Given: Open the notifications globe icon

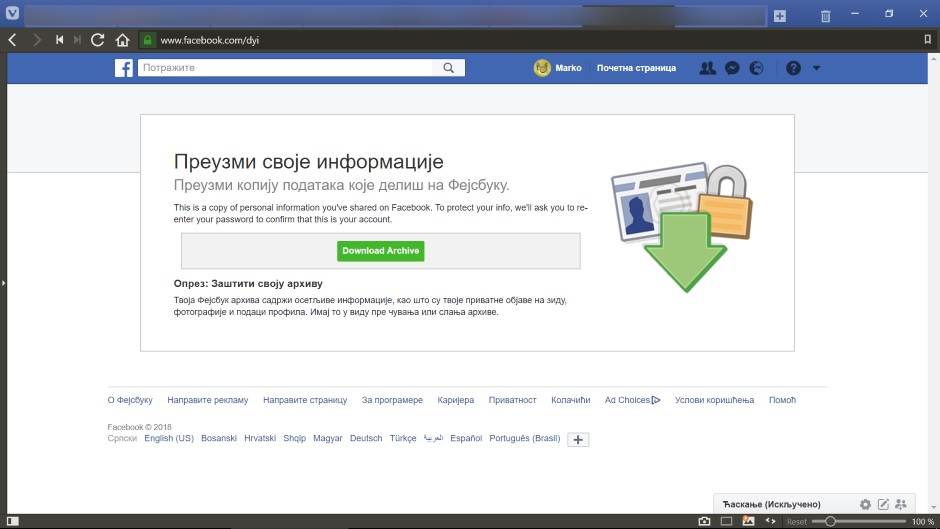Looking at the screenshot, I should (756, 68).
